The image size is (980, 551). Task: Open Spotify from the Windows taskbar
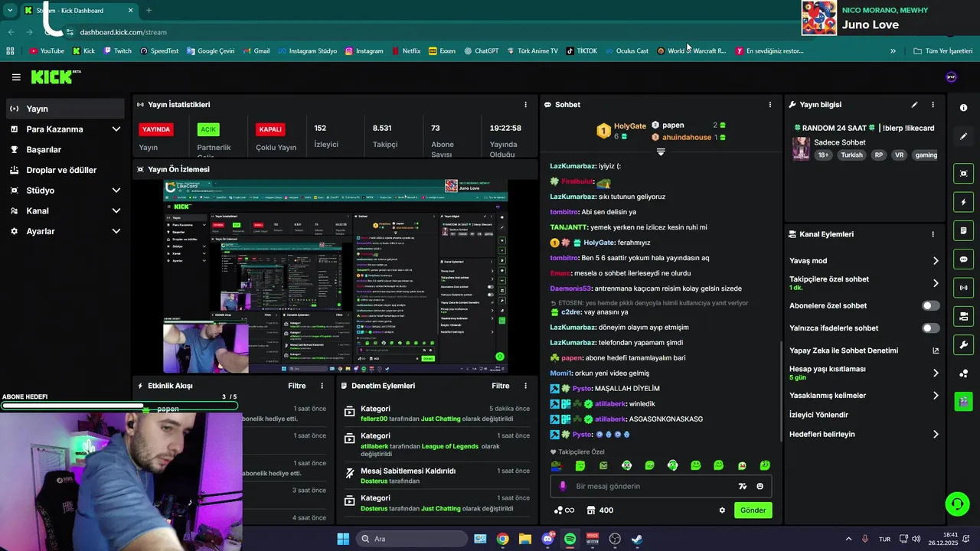click(570, 539)
